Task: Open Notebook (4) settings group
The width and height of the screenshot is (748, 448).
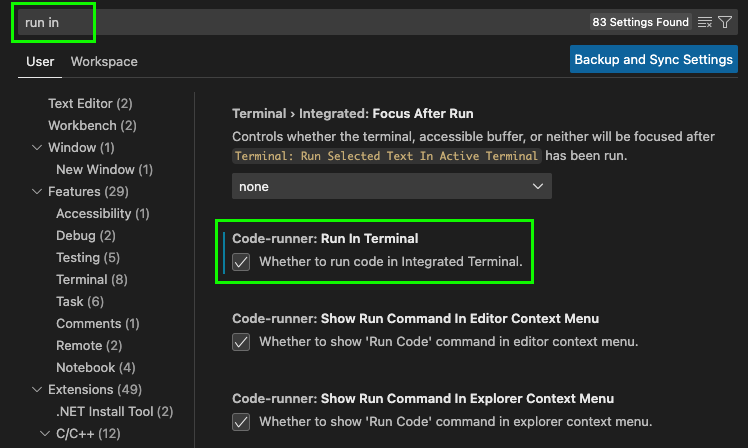Action: [96, 367]
